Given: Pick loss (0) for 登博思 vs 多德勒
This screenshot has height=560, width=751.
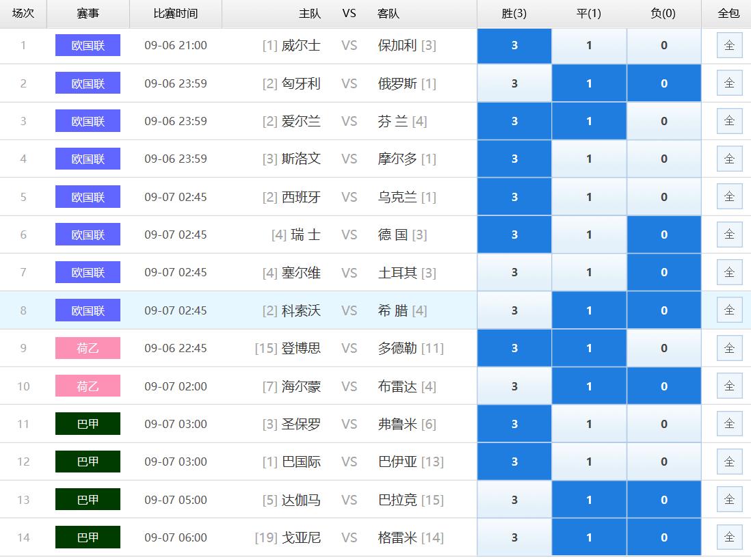Looking at the screenshot, I should [x=664, y=349].
